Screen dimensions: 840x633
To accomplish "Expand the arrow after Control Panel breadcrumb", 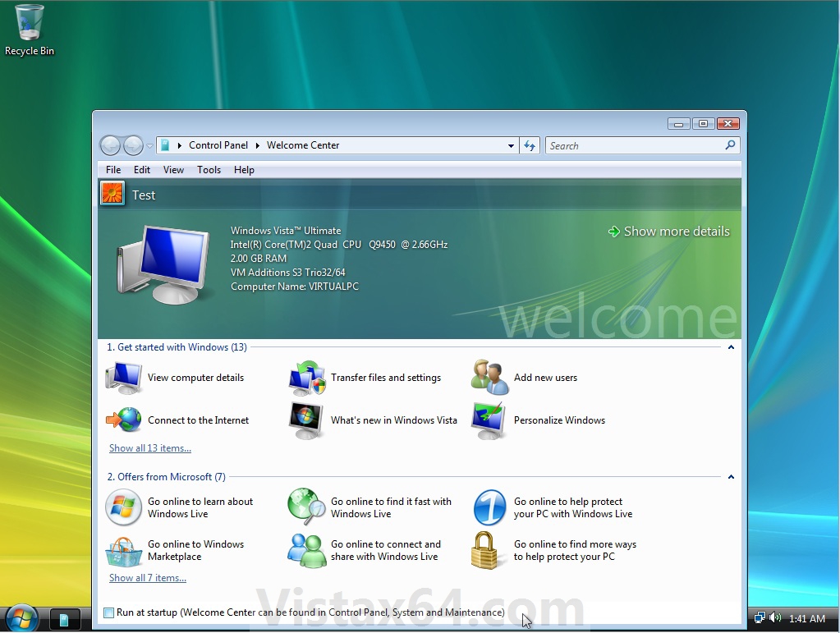I will pyautogui.click(x=257, y=145).
